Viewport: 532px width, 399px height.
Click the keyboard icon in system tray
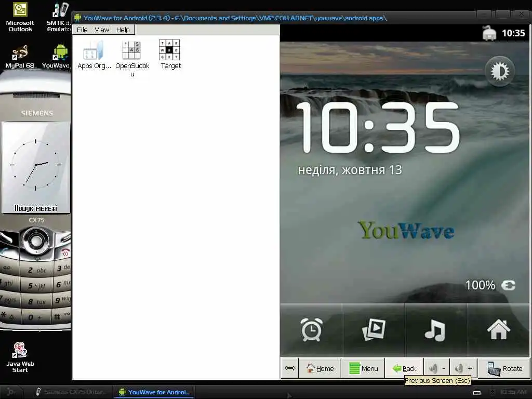click(x=477, y=393)
